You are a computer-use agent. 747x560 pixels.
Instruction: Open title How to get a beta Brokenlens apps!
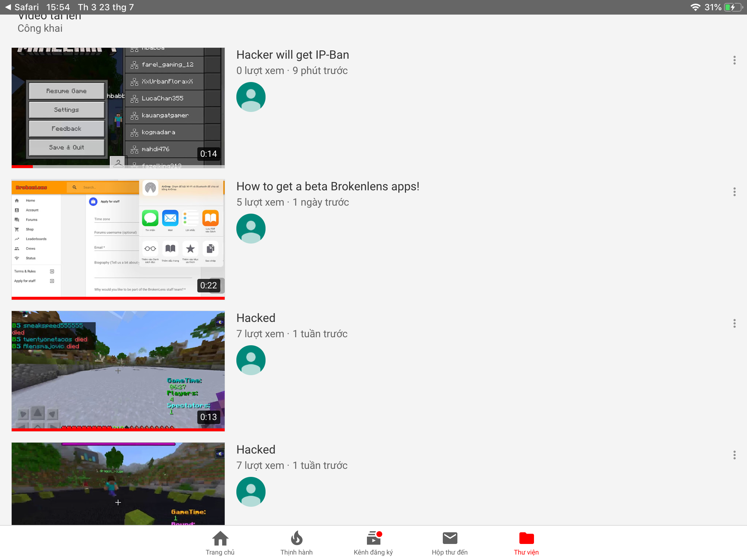tap(328, 186)
